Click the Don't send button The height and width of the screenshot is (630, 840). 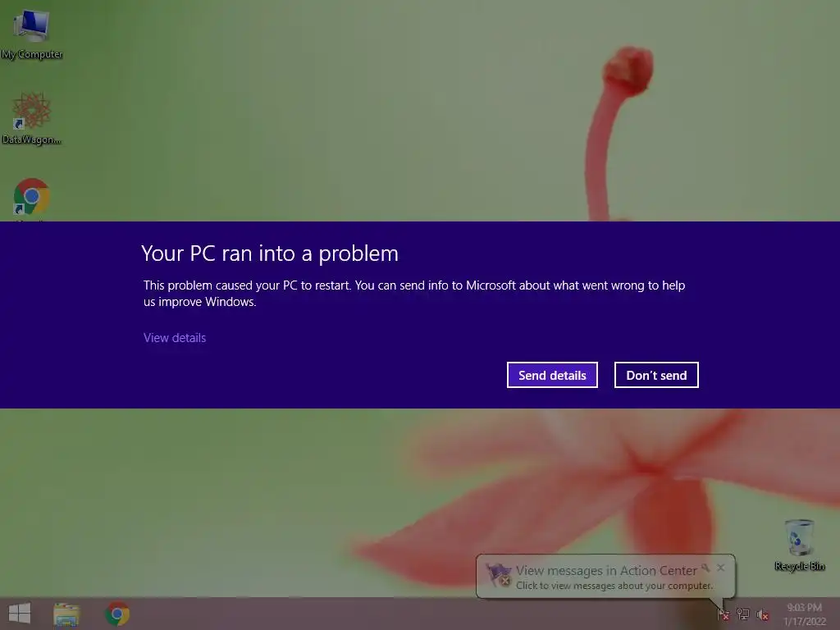pyautogui.click(x=656, y=375)
